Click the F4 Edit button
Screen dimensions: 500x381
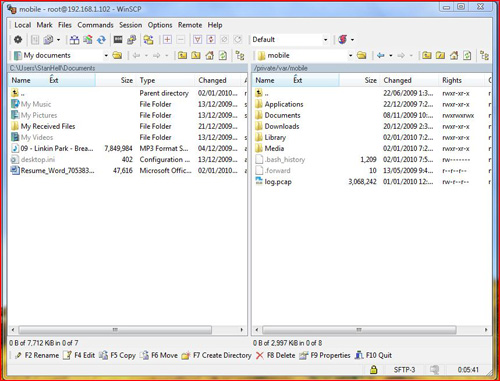[79, 355]
